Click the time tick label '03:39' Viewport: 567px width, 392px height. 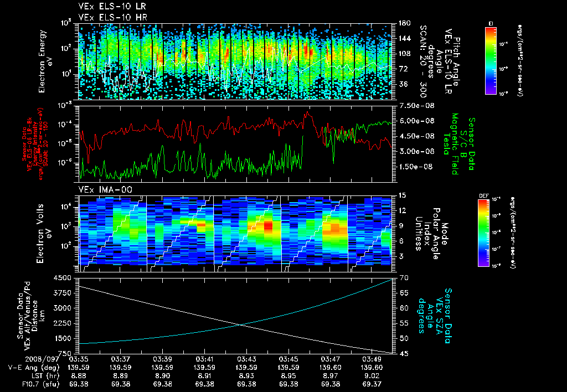click(x=162, y=359)
